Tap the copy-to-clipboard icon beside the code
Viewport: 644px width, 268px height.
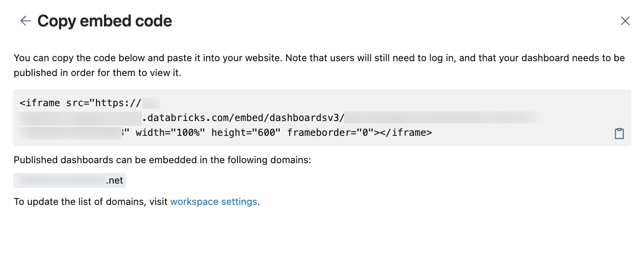[619, 133]
